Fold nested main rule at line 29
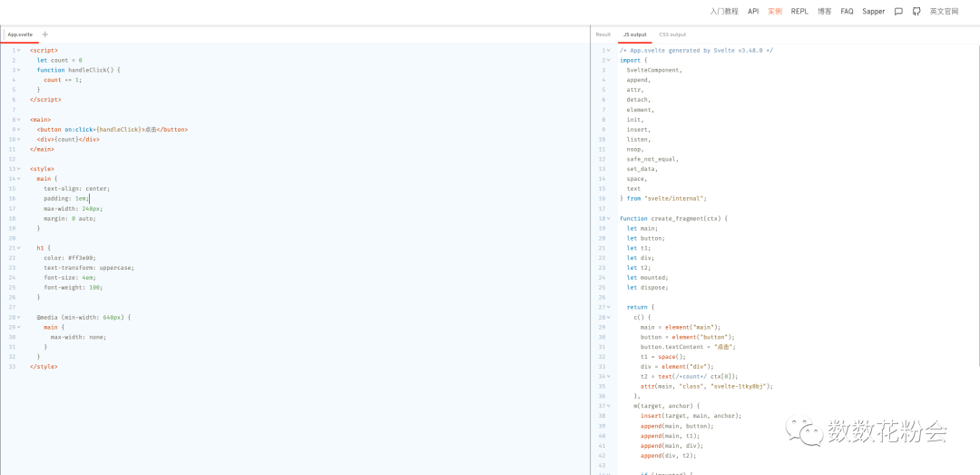Image resolution: width=980 pixels, height=475 pixels. click(x=19, y=327)
